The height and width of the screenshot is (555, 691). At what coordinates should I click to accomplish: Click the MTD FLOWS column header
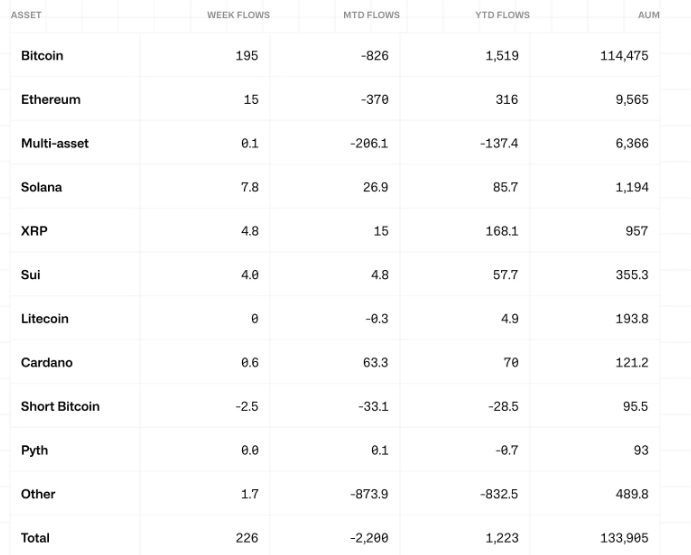[372, 15]
